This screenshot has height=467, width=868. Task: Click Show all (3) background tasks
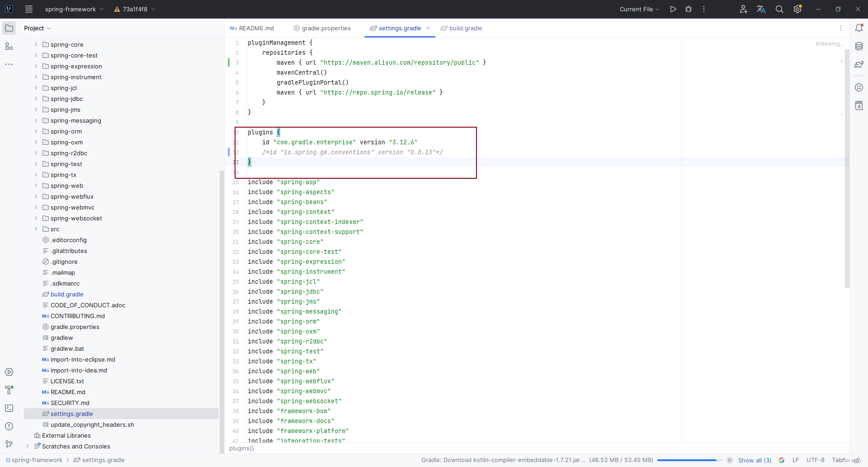click(755, 460)
